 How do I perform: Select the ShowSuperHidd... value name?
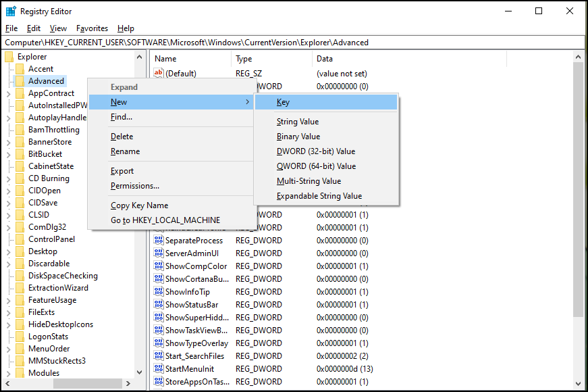point(197,318)
